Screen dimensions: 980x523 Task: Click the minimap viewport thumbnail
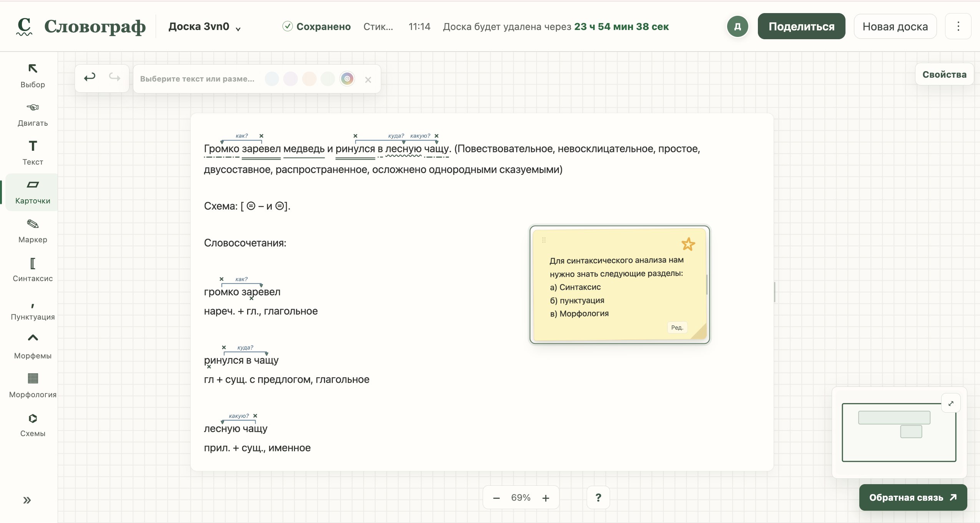click(x=899, y=432)
